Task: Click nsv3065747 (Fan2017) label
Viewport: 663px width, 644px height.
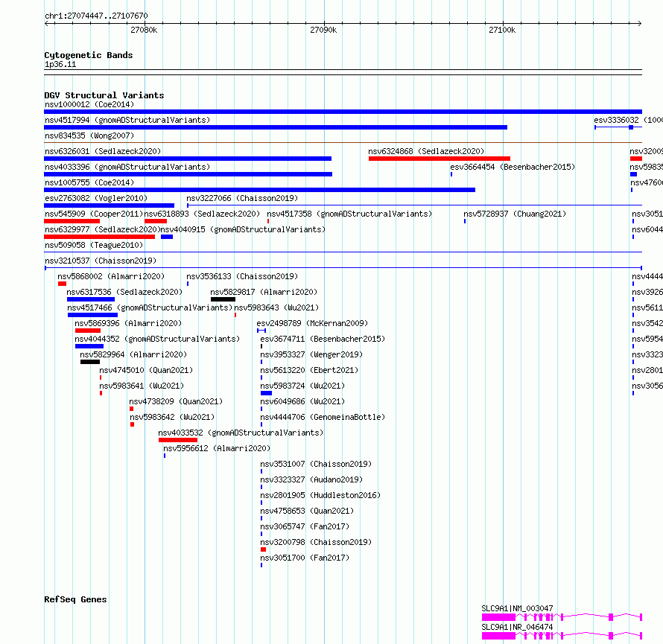Action: click(x=305, y=526)
